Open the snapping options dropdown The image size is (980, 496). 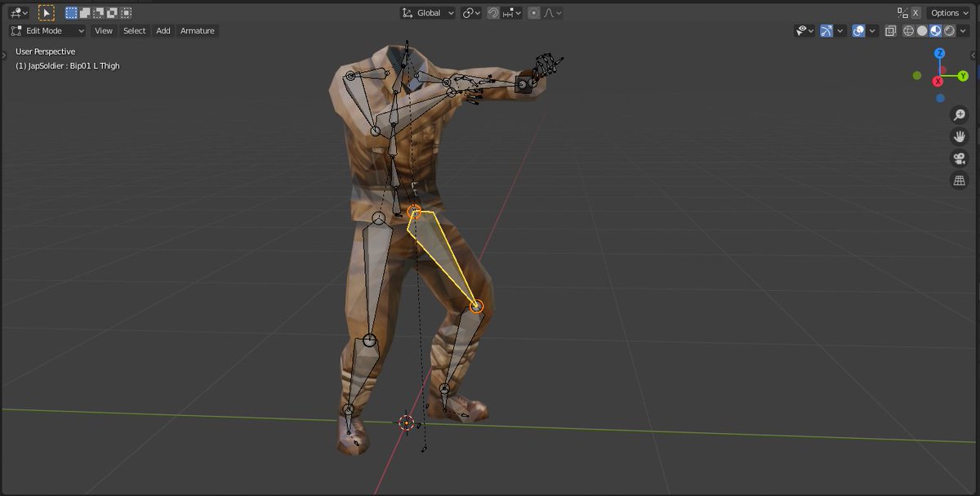click(x=512, y=13)
